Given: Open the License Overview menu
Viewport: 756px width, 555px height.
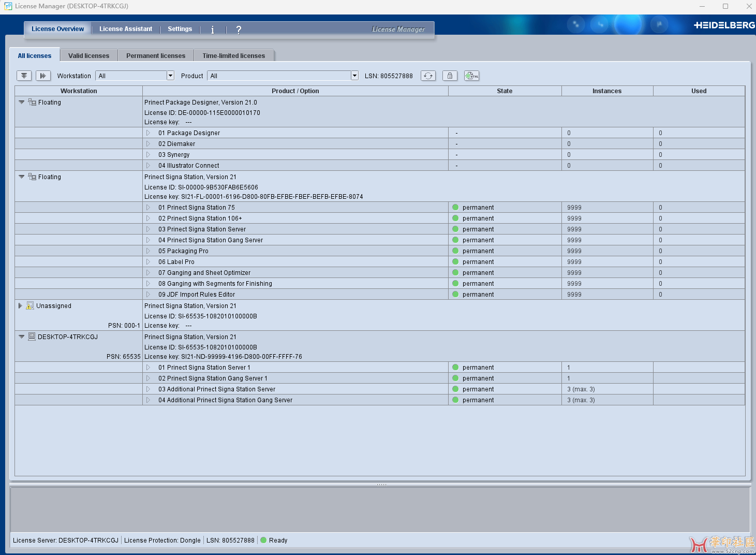Looking at the screenshot, I should [57, 29].
